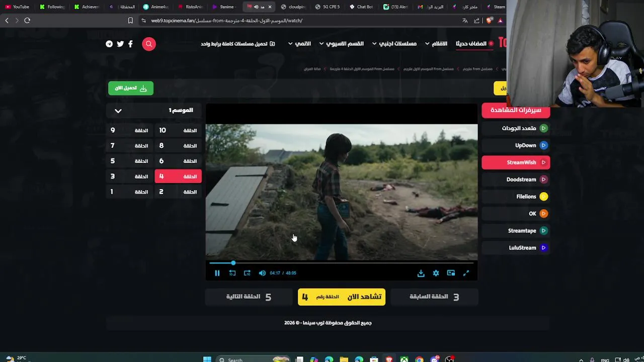The height and width of the screenshot is (362, 644).
Task: Skip forward 10 seconds in the player
Action: pyautogui.click(x=247, y=273)
